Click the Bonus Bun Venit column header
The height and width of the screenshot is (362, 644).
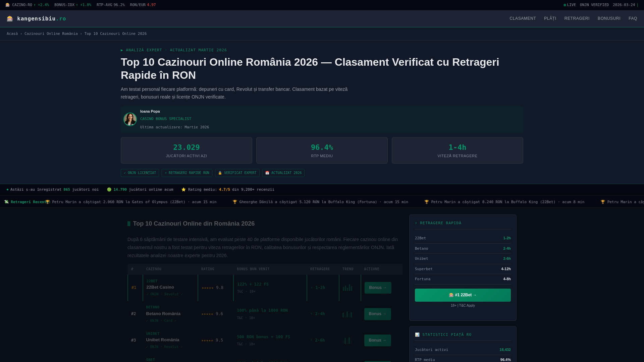[x=253, y=269]
